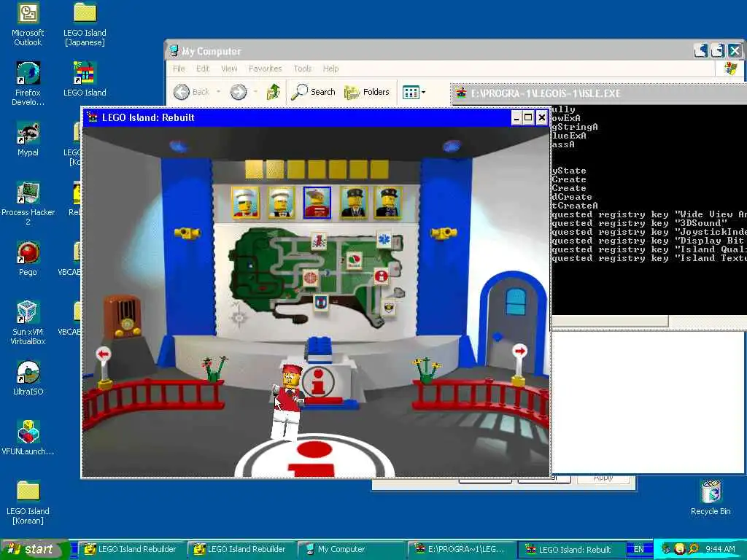Open Views dropdown in My Computer
Viewport: 747px width, 560px height.
(x=414, y=92)
